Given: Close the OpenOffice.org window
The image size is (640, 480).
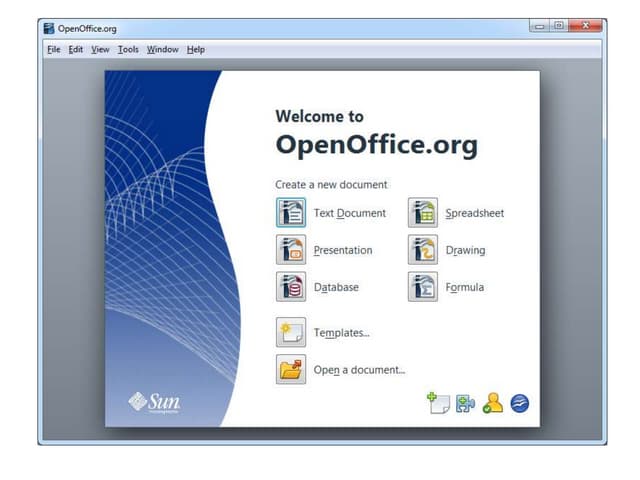Looking at the screenshot, I should [586, 26].
